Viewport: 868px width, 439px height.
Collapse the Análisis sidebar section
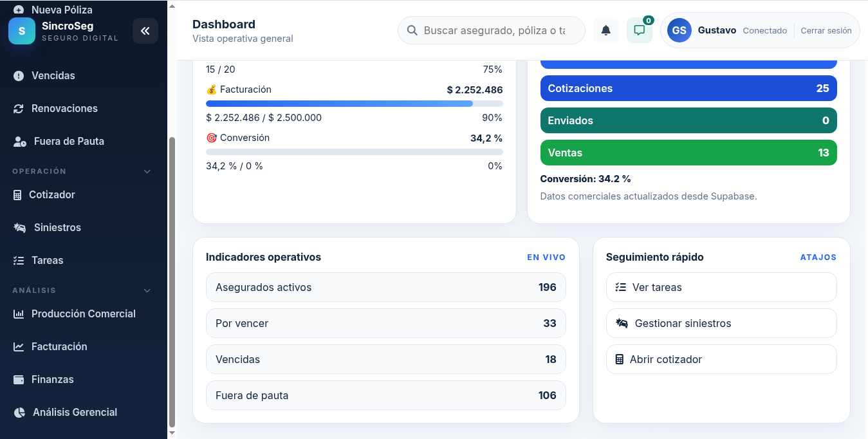pos(147,291)
